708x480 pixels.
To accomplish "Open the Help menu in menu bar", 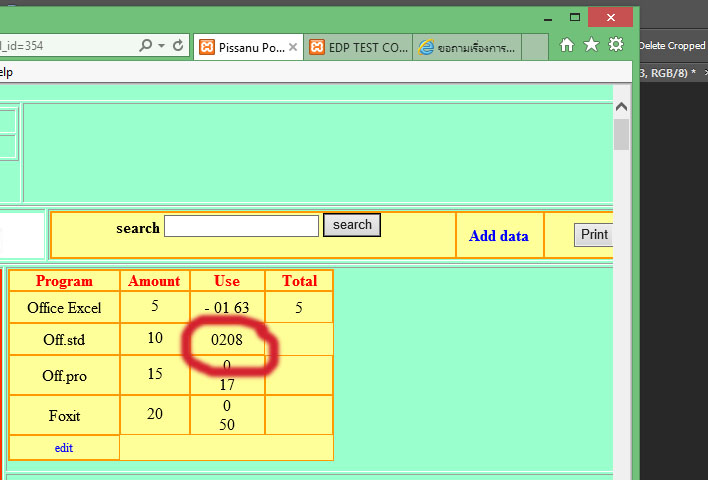I will pos(6,72).
